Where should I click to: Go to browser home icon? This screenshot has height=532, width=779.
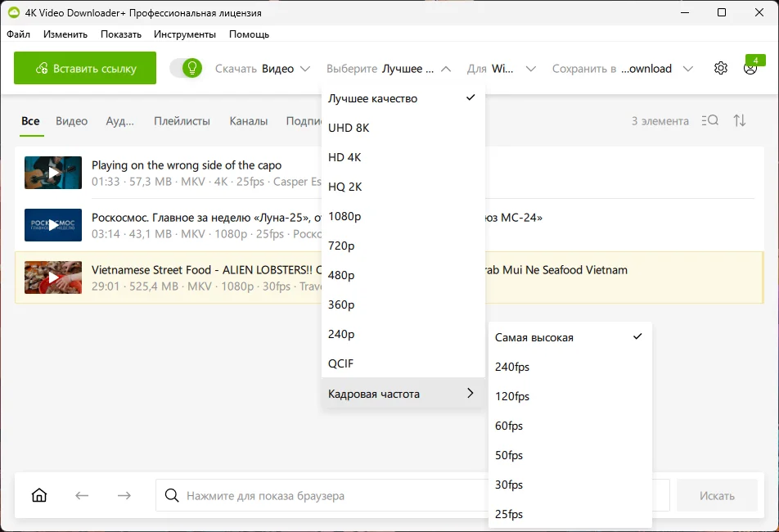click(38, 495)
